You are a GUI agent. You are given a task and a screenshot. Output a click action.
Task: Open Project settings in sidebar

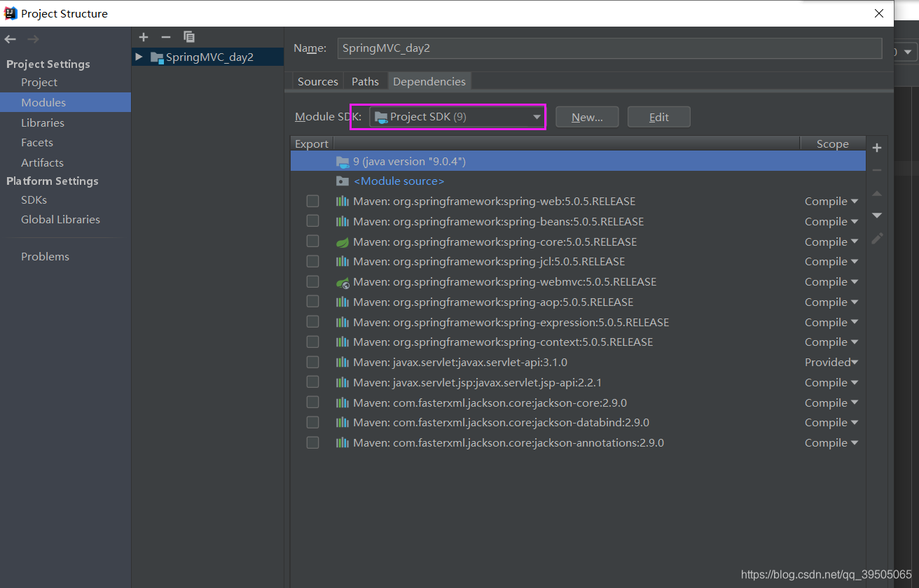pos(39,83)
